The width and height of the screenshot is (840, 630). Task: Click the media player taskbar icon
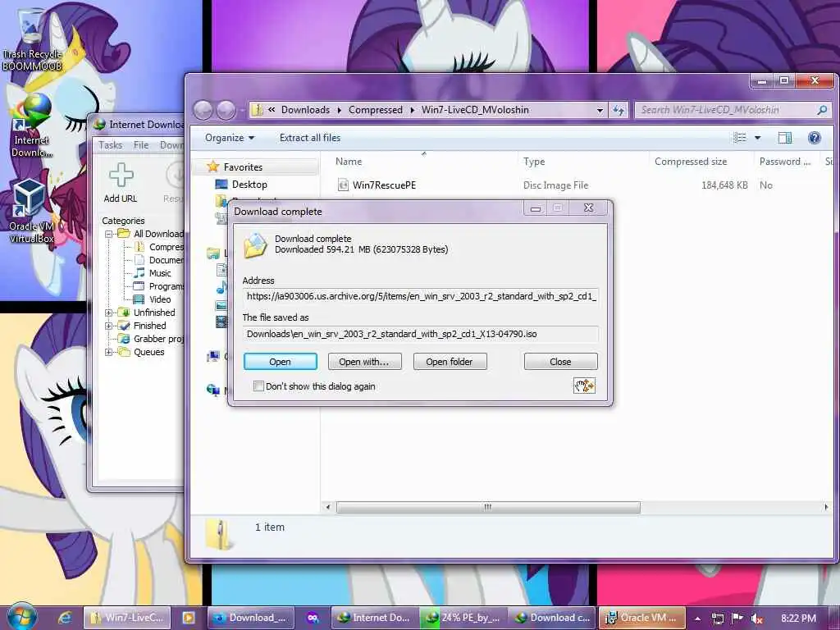(189, 618)
